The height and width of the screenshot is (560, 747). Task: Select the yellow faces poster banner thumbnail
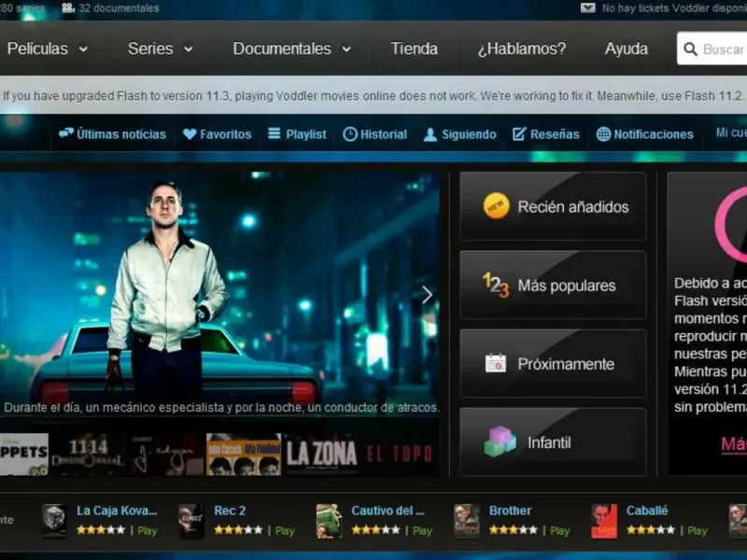pos(244,454)
